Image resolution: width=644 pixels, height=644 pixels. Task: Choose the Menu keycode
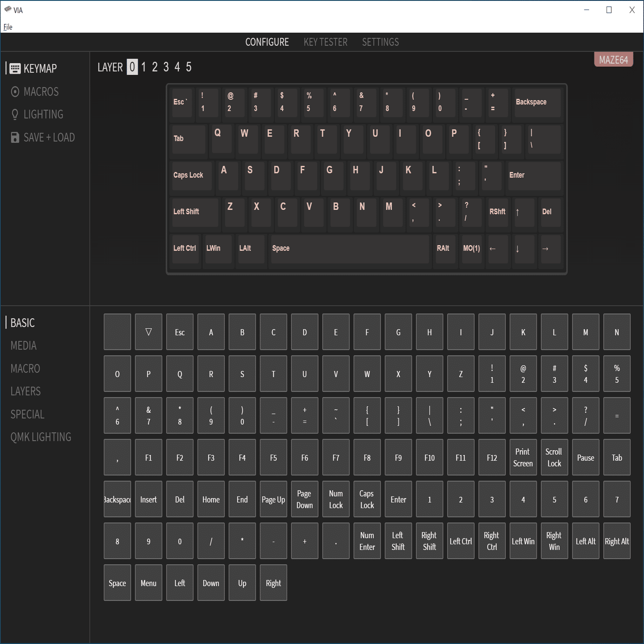point(148,583)
